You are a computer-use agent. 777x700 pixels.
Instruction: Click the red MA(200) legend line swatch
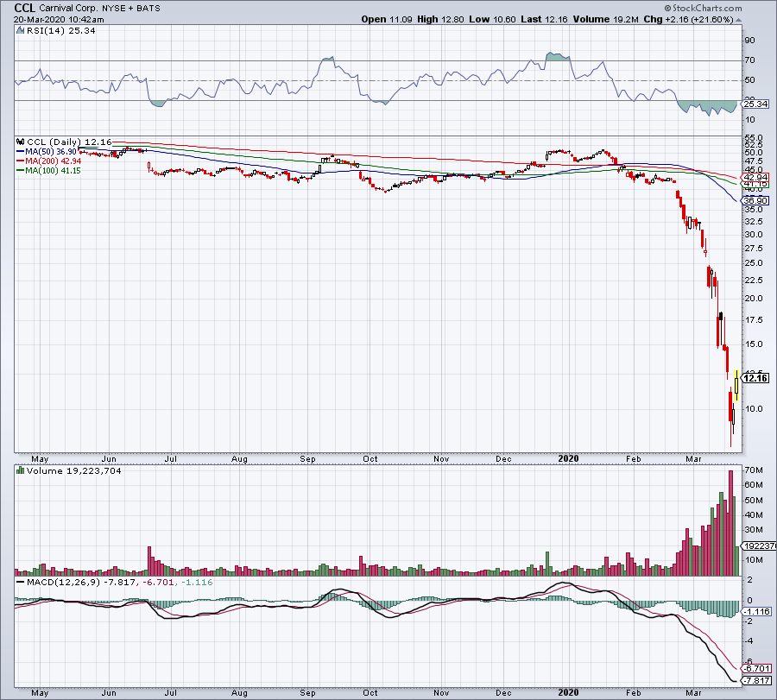(21, 161)
